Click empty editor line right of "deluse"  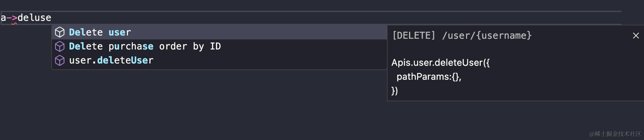pos(292,18)
